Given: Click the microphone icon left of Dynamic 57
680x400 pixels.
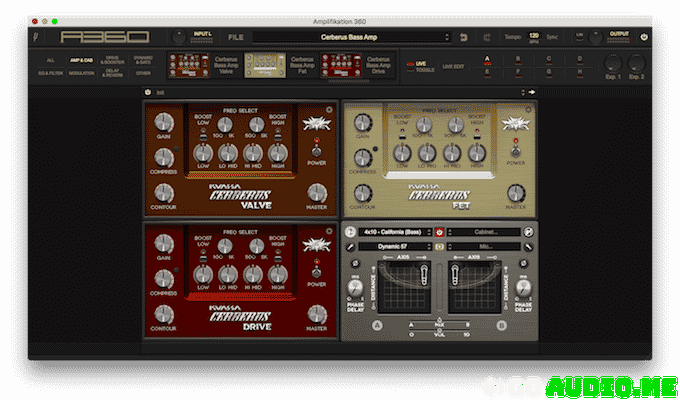Looking at the screenshot, I should point(351,246).
